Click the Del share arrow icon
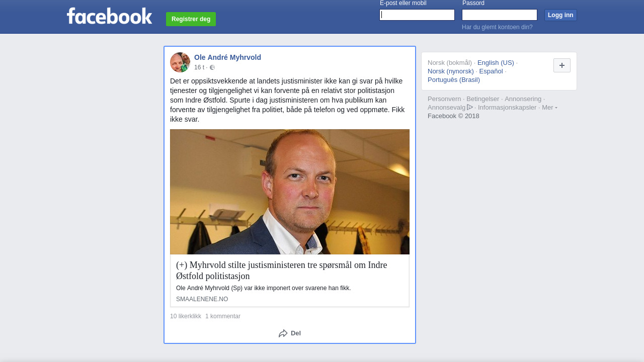This screenshot has height=362, width=644. (x=283, y=333)
